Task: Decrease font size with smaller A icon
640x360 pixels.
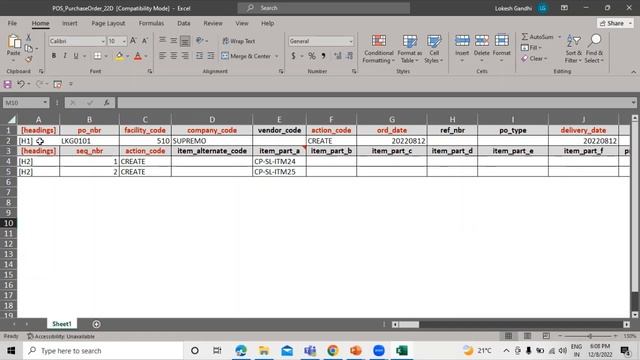Action: pos(144,41)
